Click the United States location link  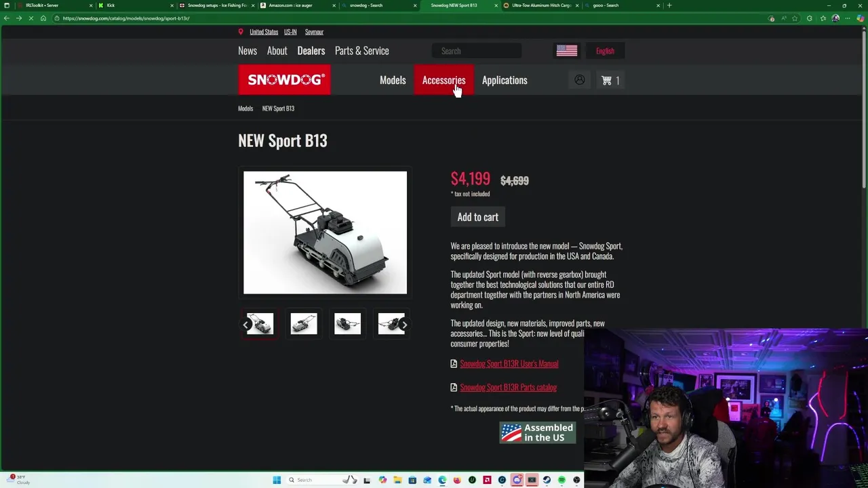click(264, 32)
